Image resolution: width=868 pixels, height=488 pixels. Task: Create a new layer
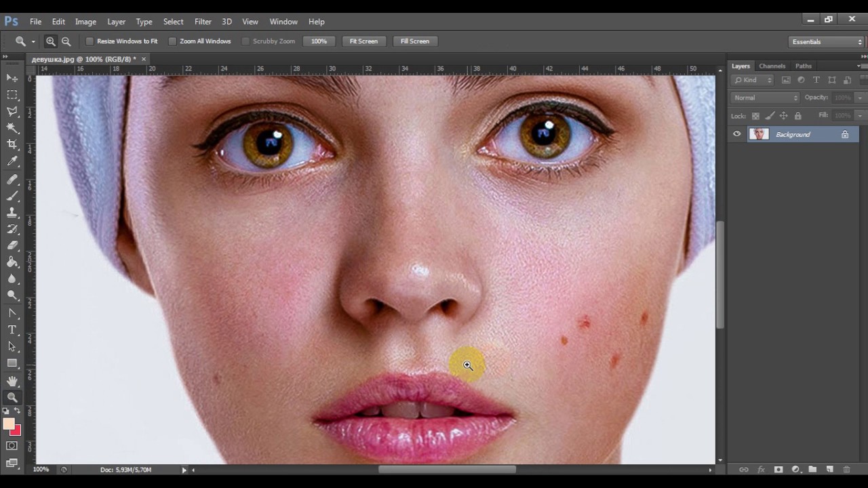point(829,469)
